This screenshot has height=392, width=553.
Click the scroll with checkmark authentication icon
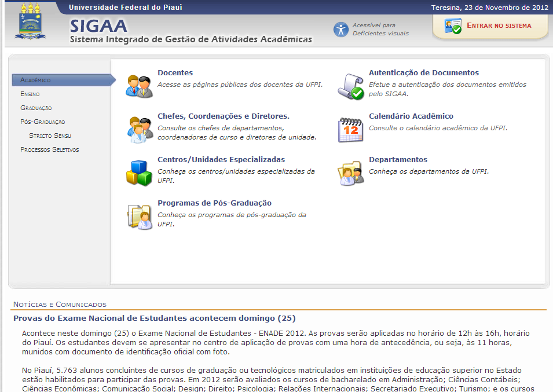(350, 87)
